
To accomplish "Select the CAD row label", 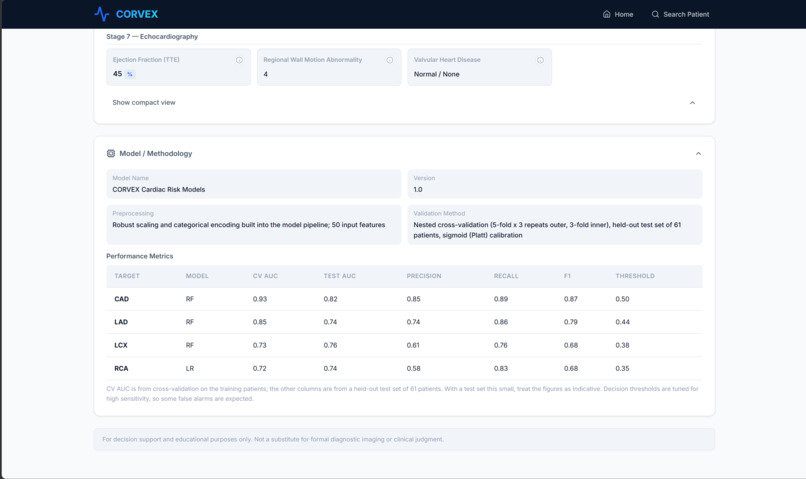I will (x=121, y=299).
